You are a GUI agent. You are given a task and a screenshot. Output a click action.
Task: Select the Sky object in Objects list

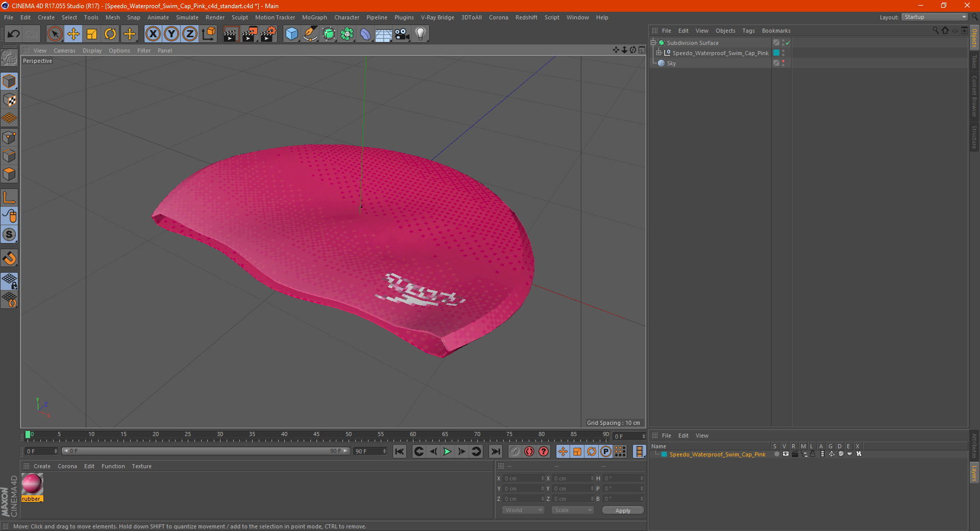[671, 63]
